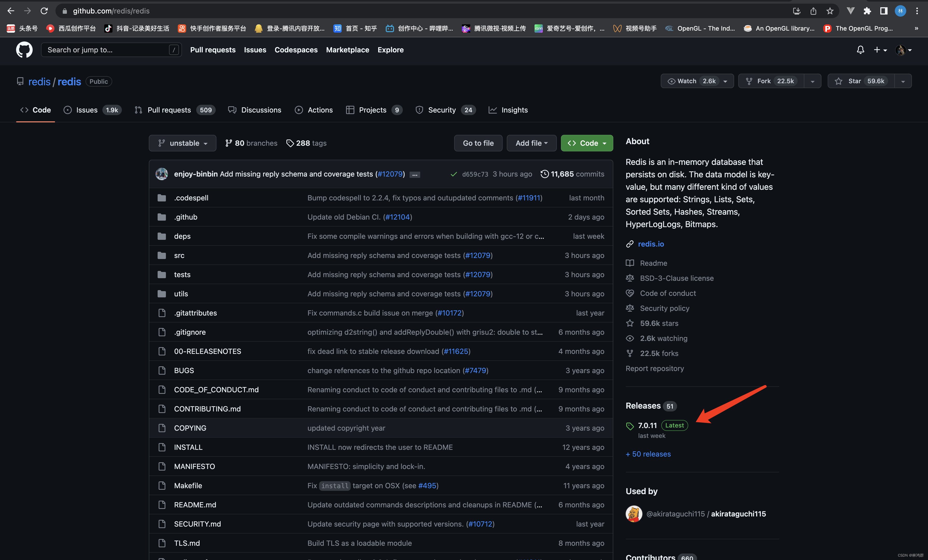View the 80 branches link

[x=251, y=143]
